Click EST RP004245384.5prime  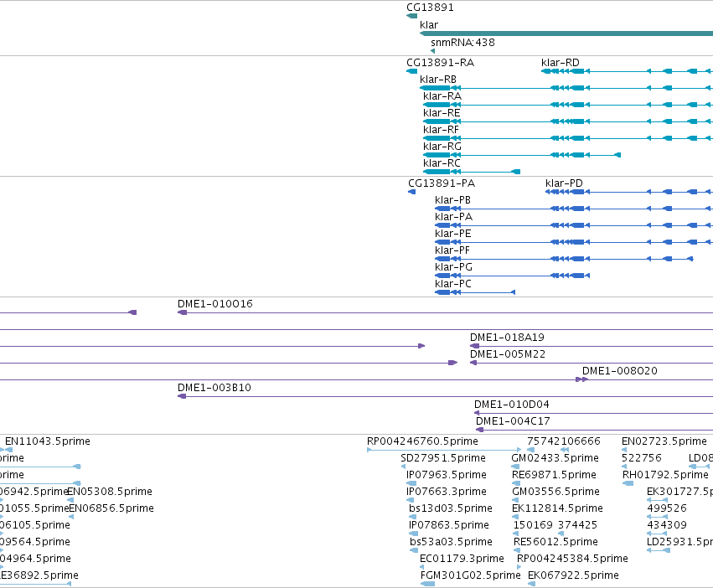(572, 559)
